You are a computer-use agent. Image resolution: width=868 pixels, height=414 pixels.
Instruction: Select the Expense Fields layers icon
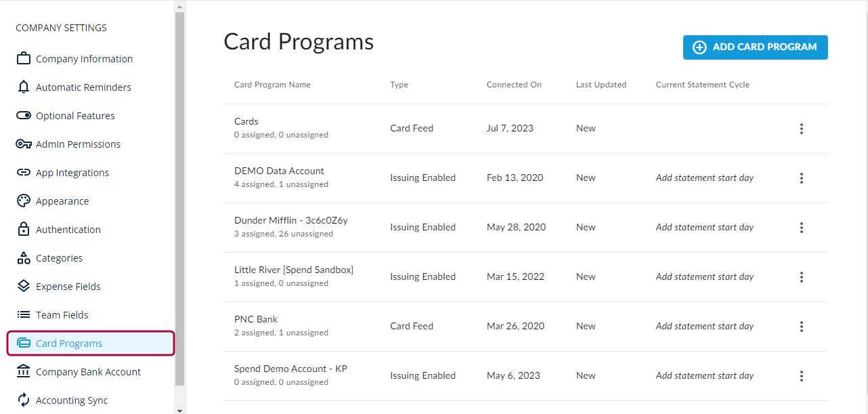tap(23, 286)
